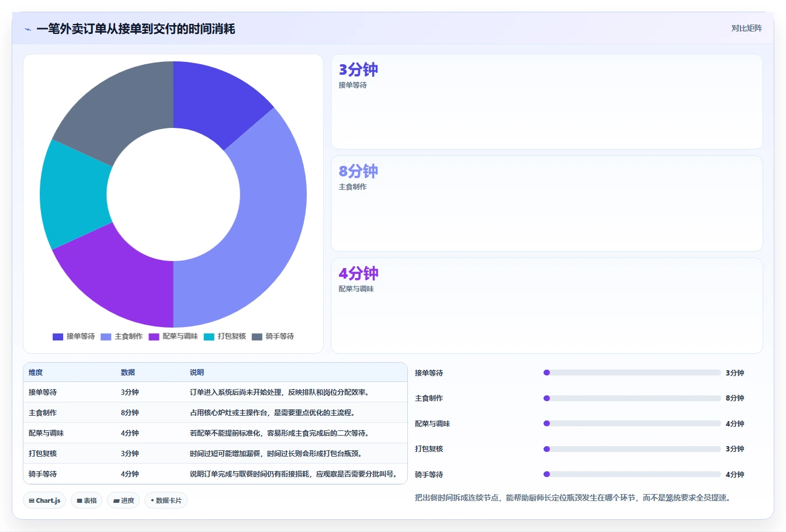This screenshot has width=786, height=532.
Task: Click the page title 一笔外卖订单
Action: pyautogui.click(x=136, y=29)
